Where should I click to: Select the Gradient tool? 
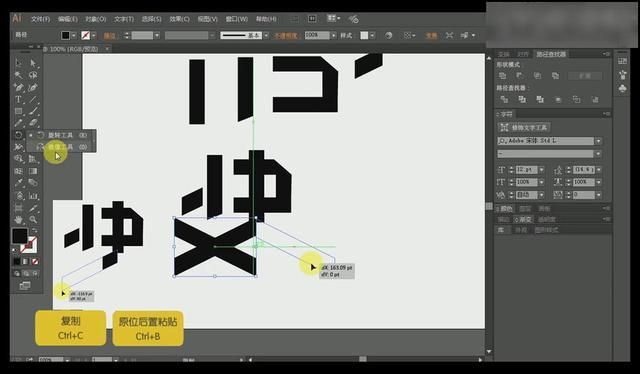(33, 171)
